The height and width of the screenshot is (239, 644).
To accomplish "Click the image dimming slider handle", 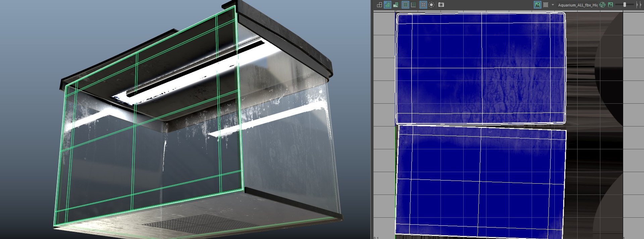I will pos(625,5).
